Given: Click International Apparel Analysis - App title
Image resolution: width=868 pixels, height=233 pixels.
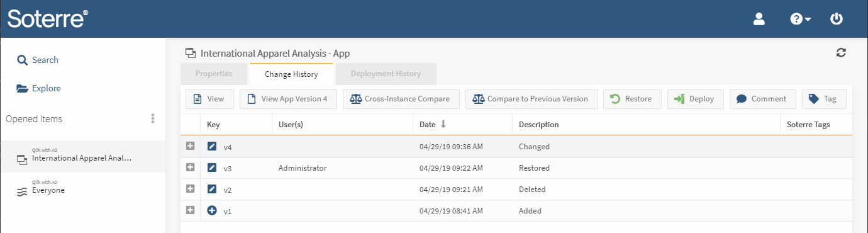Looking at the screenshot, I should coord(275,54).
